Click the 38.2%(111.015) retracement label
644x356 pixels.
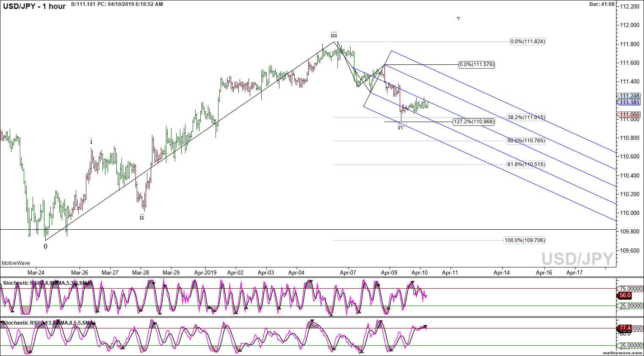coord(526,117)
